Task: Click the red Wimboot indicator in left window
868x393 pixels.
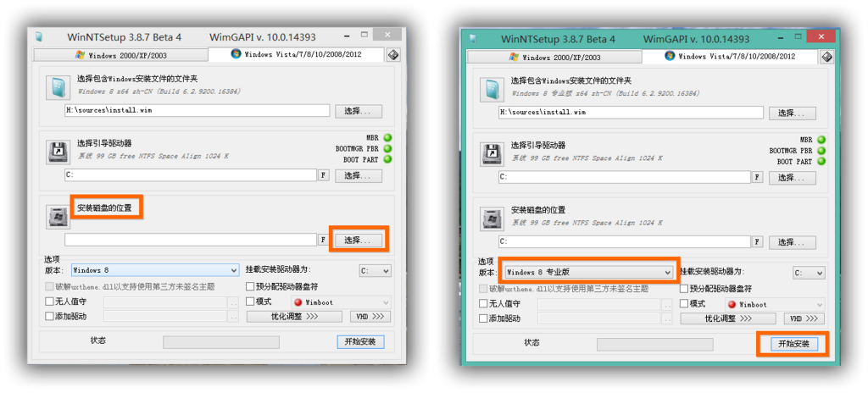Action: (x=298, y=302)
